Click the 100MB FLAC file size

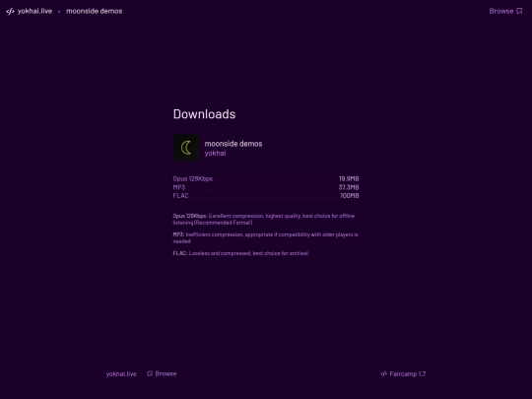click(x=350, y=196)
